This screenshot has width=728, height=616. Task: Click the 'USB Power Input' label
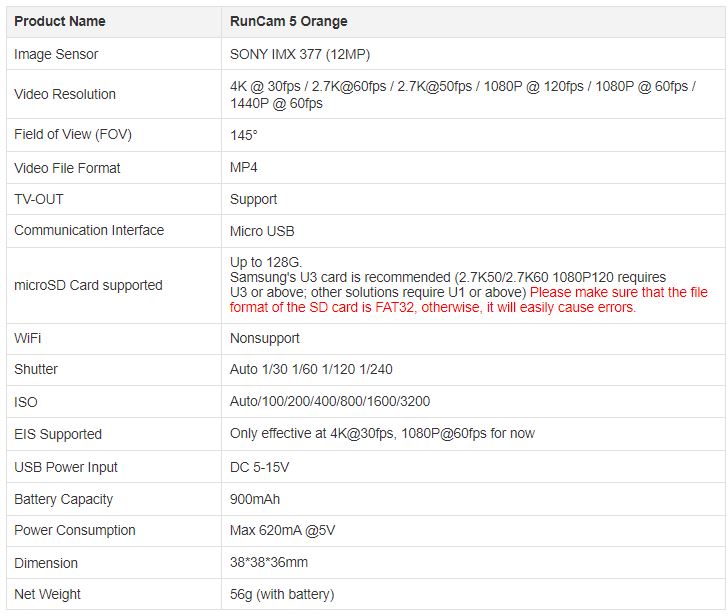point(66,467)
